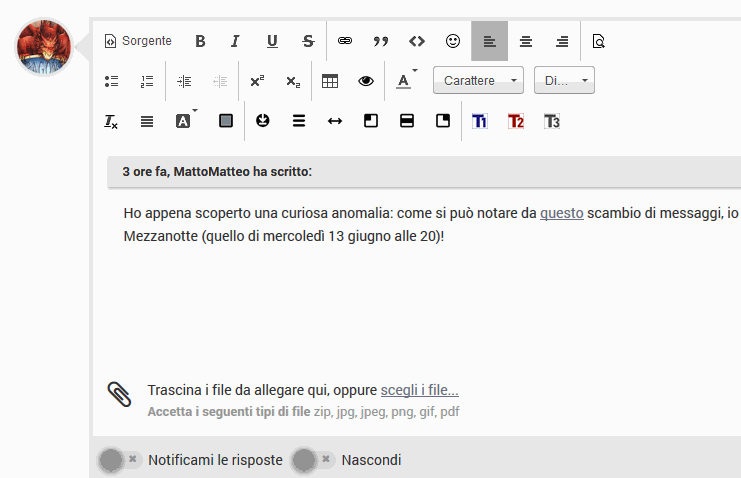
Task: Click the T1 heading style button
Action: pos(480,121)
